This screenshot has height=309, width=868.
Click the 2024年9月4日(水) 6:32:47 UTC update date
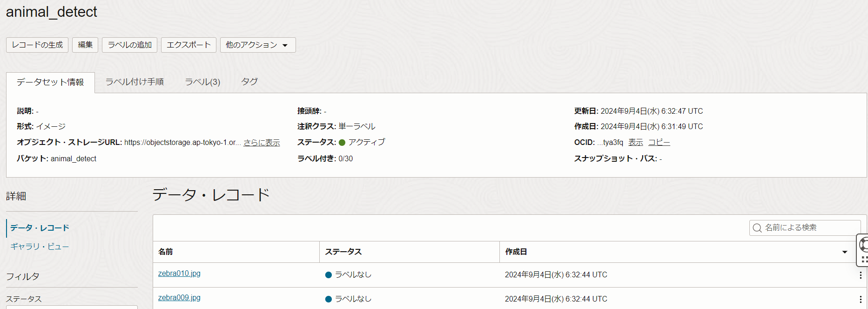click(x=652, y=111)
